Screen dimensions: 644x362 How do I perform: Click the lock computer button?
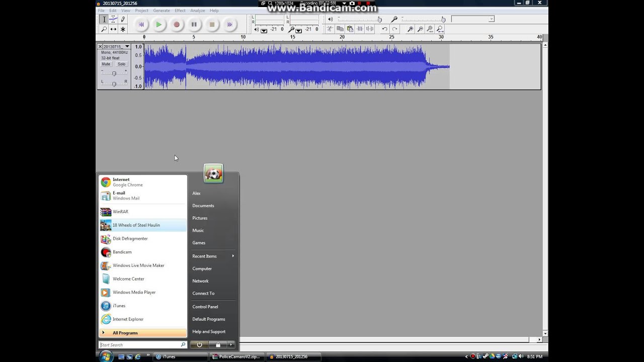(x=217, y=344)
